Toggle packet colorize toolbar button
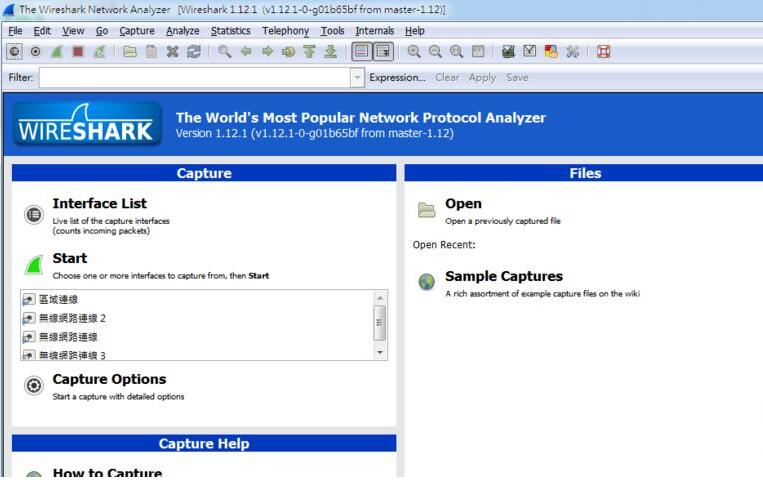The image size is (763, 480). click(361, 52)
